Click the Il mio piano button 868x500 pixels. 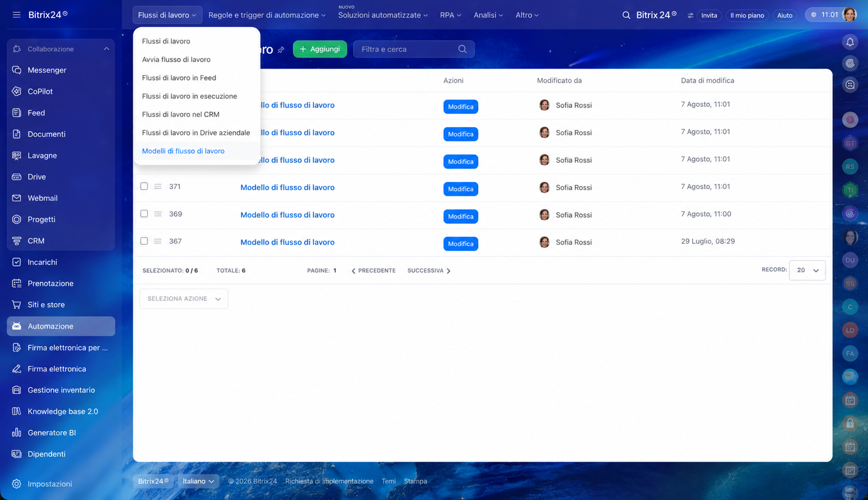747,15
